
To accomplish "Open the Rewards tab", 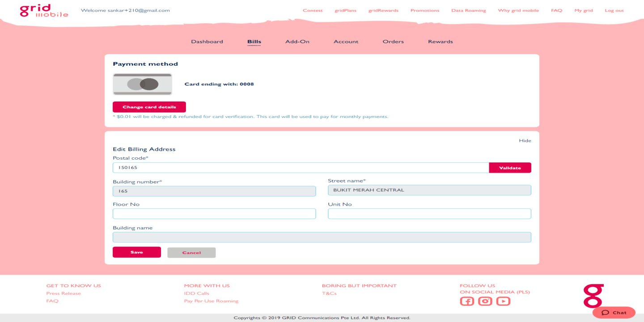I will 441,42.
